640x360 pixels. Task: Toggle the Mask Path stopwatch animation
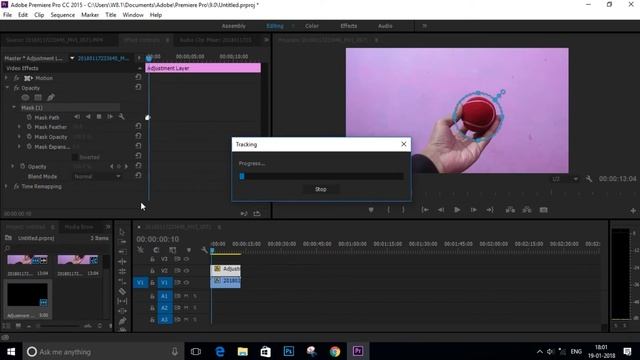click(29, 117)
